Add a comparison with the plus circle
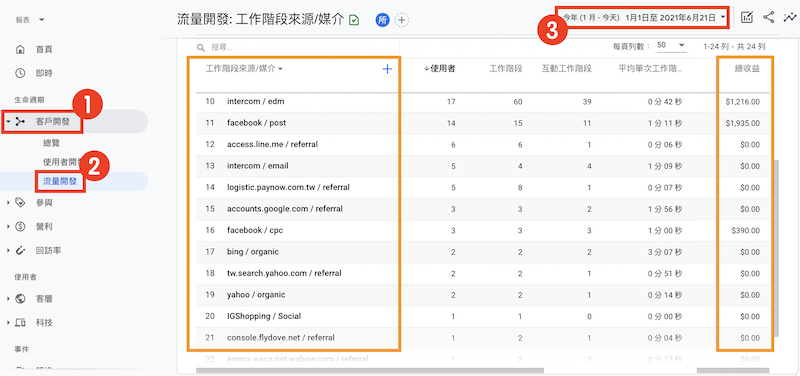 tap(402, 20)
